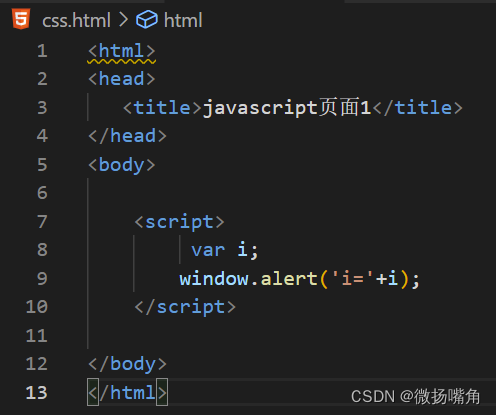Image resolution: width=496 pixels, height=415 pixels.
Task: Click the 'var' keyword
Action: point(208,250)
